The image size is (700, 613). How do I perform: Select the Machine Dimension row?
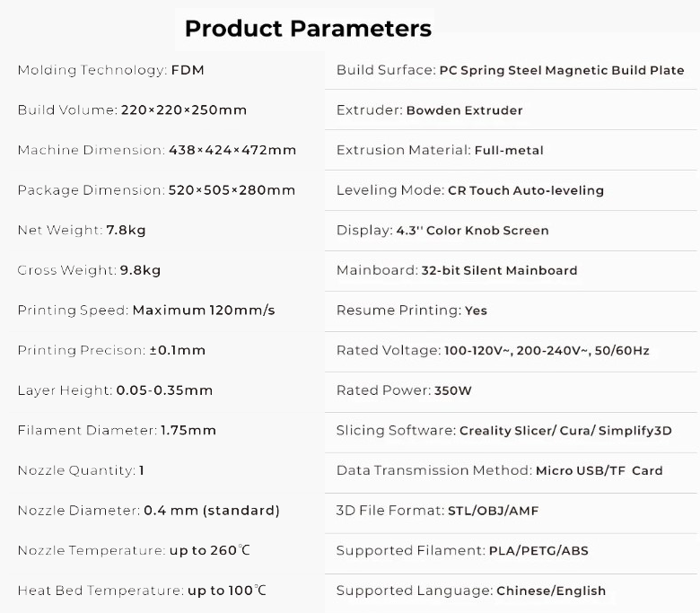click(x=156, y=150)
